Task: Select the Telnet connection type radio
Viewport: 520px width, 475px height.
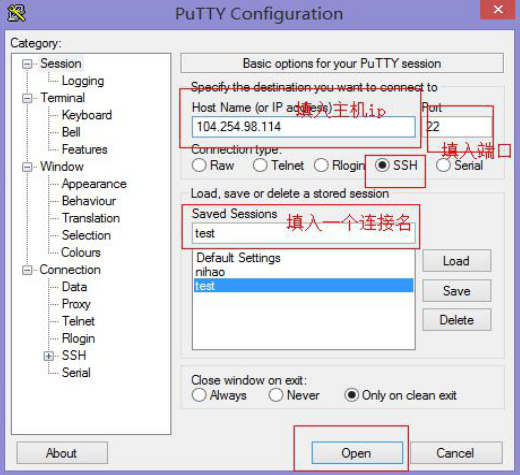Action: click(x=260, y=165)
